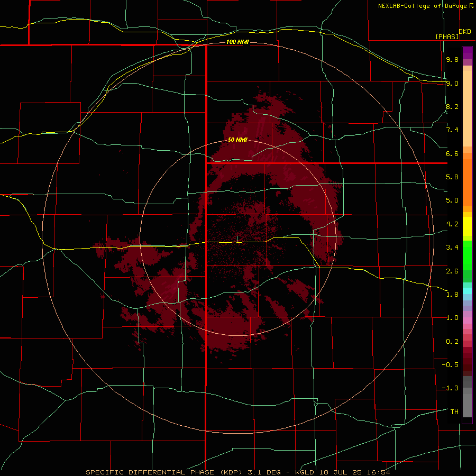
Task: Click the bright green segment of the color bar
Action: (x=467, y=255)
